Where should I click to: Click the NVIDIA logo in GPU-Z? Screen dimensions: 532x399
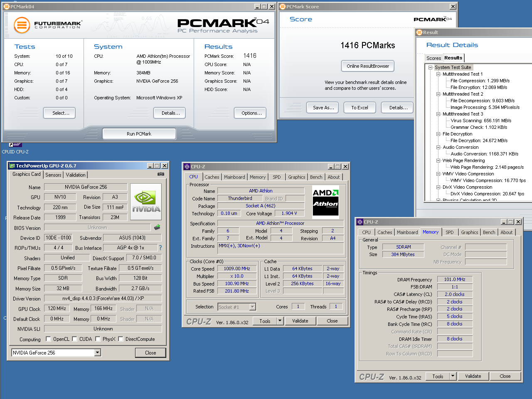pyautogui.click(x=146, y=202)
